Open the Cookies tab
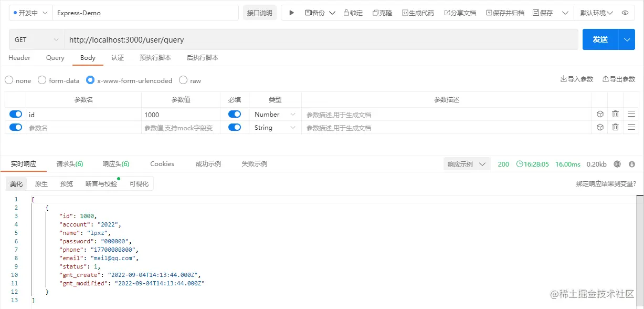The image size is (644, 309). [162, 164]
